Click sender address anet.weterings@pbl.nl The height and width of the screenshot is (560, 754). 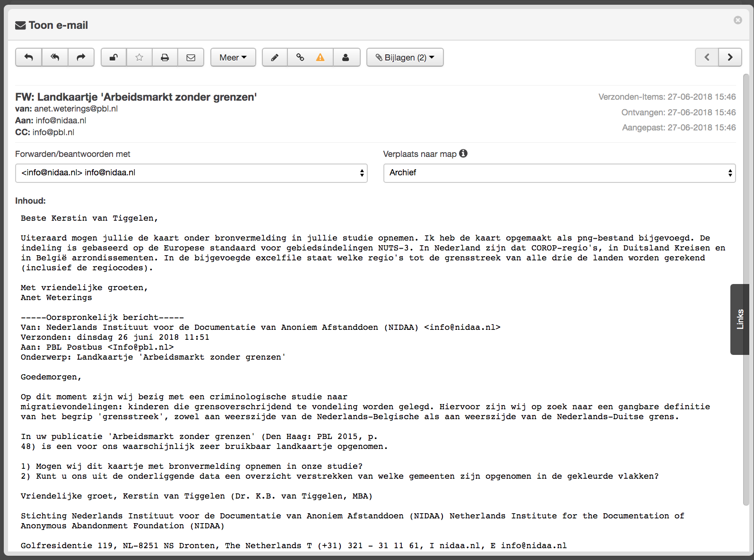(76, 109)
